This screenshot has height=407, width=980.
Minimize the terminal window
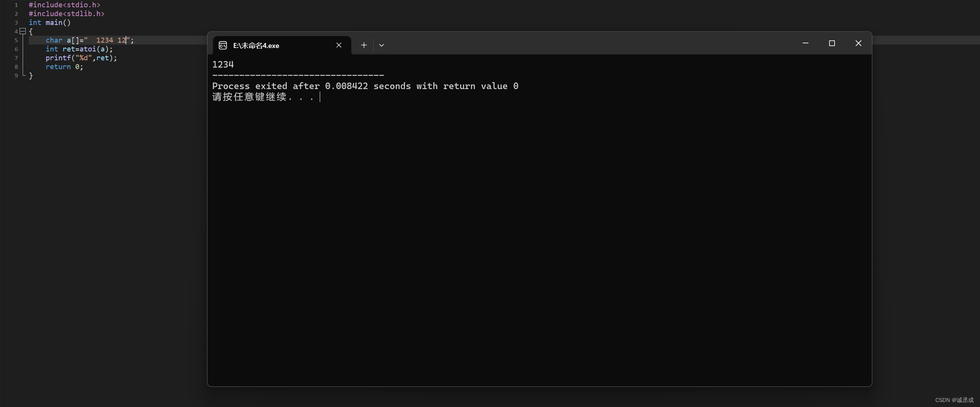(805, 43)
